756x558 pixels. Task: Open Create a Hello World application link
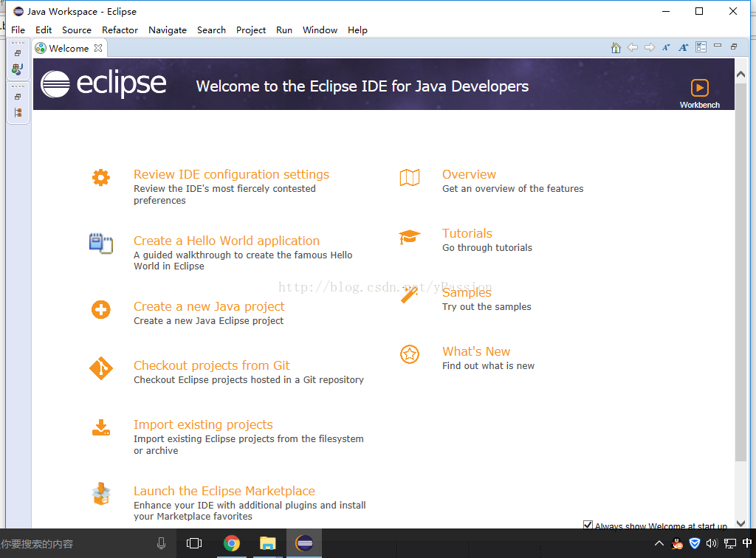click(x=226, y=241)
